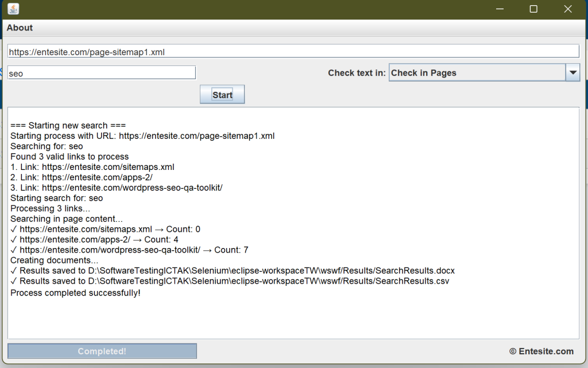Maximize the application window
The width and height of the screenshot is (588, 368).
[x=533, y=9]
